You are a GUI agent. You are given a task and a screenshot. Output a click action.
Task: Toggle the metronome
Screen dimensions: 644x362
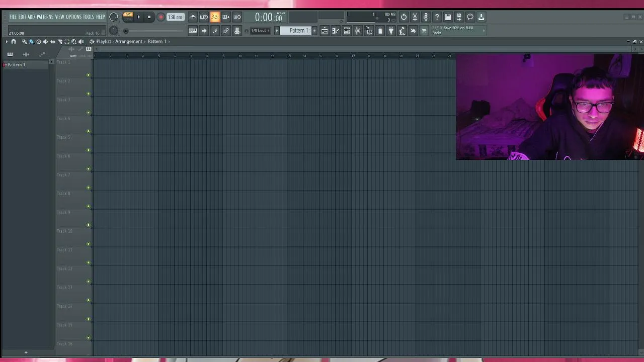[x=193, y=17]
